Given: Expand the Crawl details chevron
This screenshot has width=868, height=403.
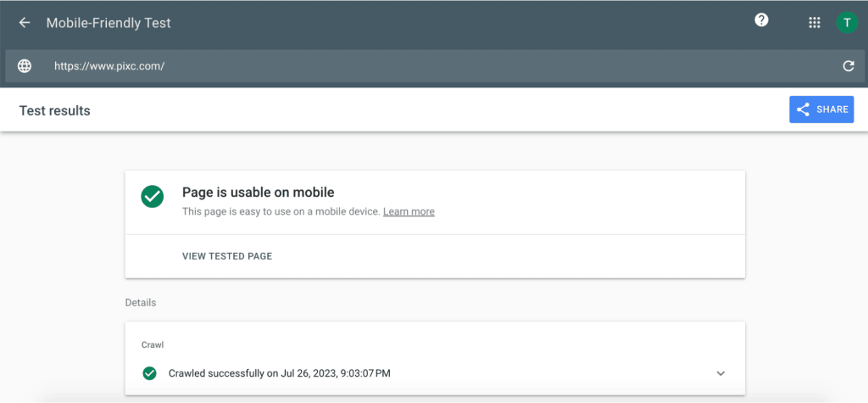Looking at the screenshot, I should click(721, 373).
